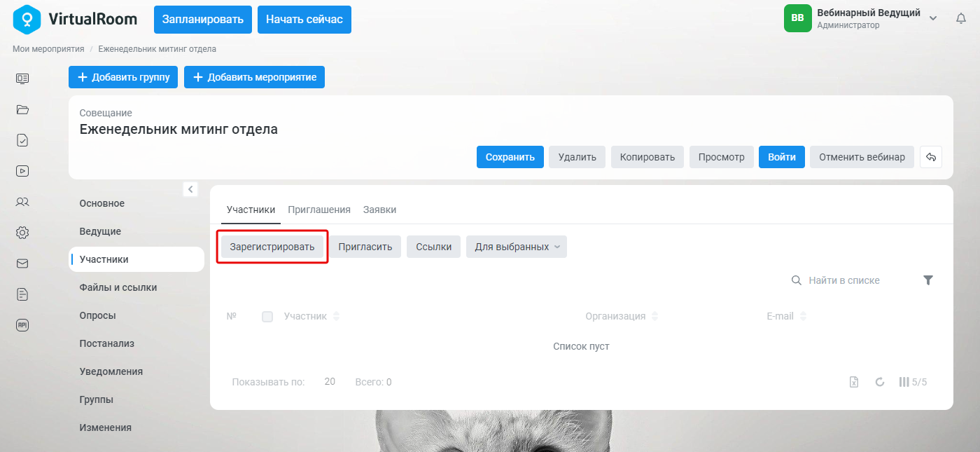Open the document report icon in the sidebar

coord(22,294)
